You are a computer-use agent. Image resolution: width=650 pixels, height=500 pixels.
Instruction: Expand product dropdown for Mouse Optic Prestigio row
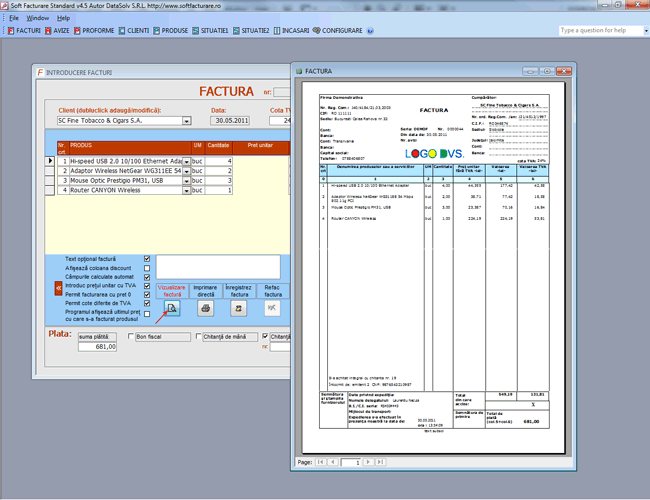(187, 181)
